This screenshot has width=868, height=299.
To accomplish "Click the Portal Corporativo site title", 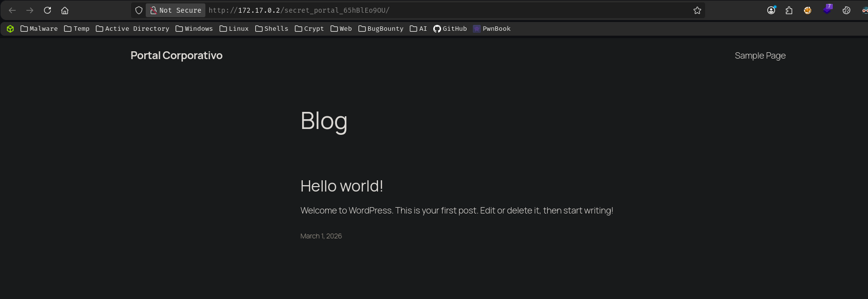I will coord(176,56).
